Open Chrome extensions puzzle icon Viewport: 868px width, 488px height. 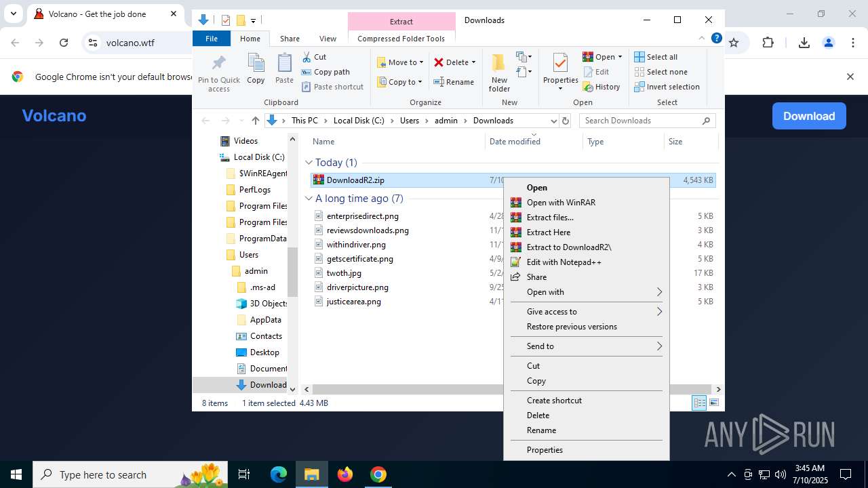[x=768, y=43]
